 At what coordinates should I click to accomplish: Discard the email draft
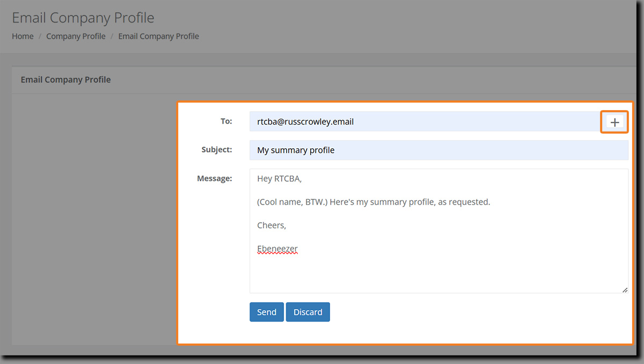308,312
